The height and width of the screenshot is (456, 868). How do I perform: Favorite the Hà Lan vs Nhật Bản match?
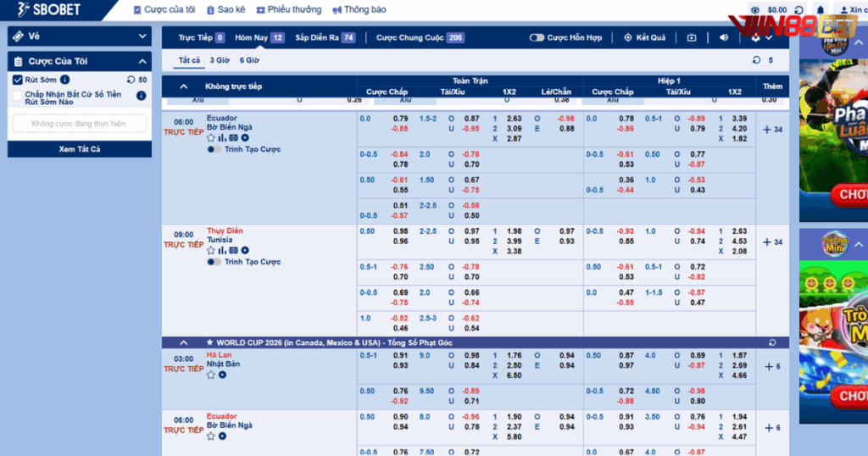tap(211, 375)
